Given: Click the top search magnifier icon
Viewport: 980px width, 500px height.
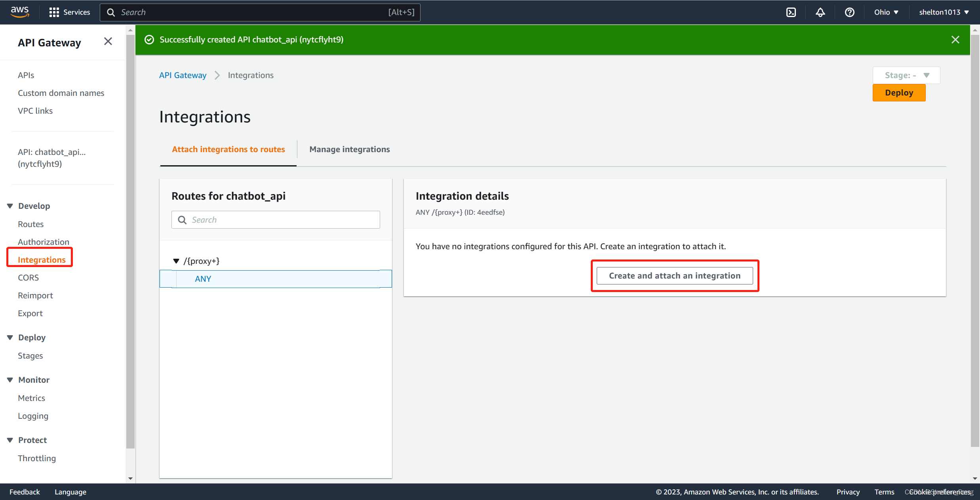Looking at the screenshot, I should pos(111,12).
